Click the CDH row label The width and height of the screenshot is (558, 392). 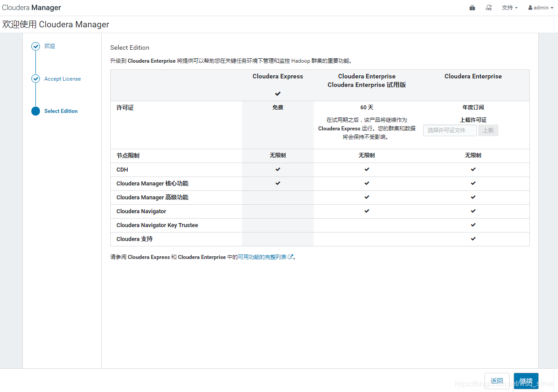tap(122, 170)
